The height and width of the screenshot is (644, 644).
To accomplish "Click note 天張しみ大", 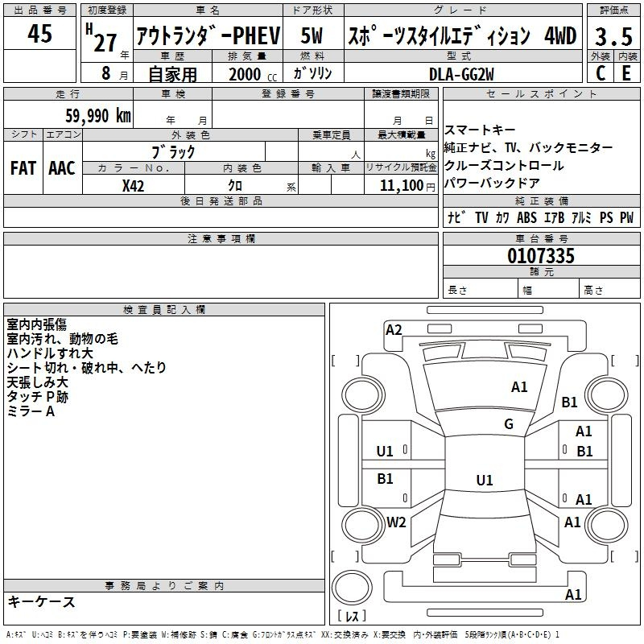I will (x=37, y=382).
